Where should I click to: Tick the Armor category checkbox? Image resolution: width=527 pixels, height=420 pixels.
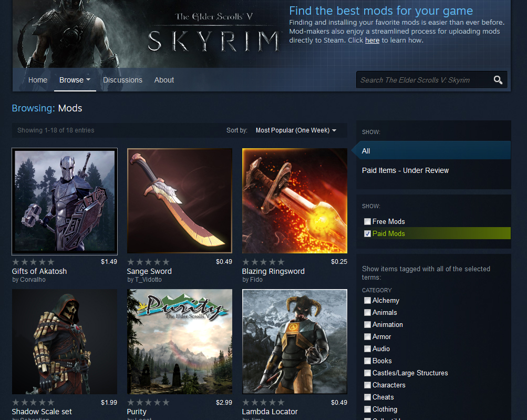(x=368, y=337)
